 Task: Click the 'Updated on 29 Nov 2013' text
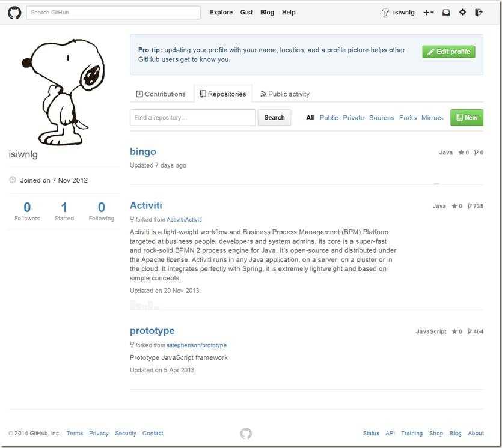pyautogui.click(x=164, y=291)
